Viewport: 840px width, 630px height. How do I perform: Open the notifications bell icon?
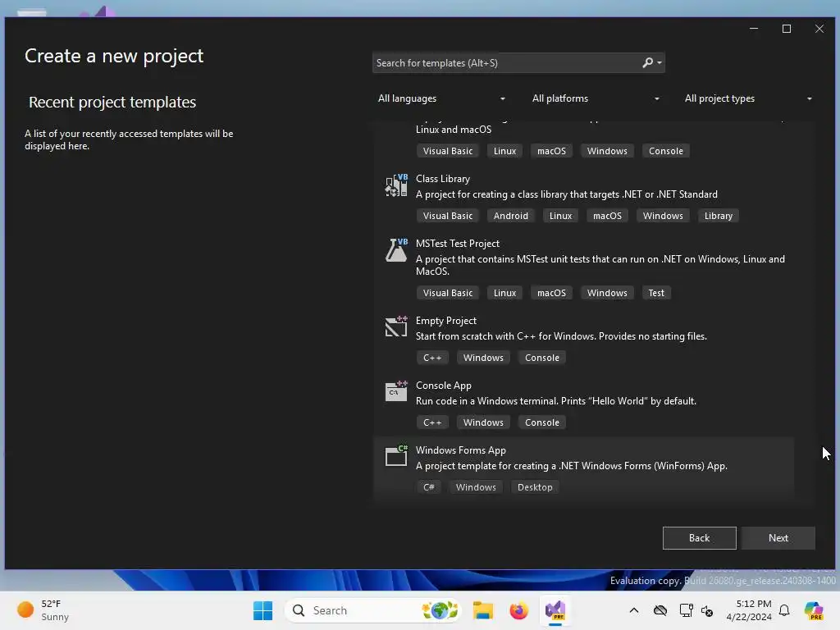tap(784, 610)
